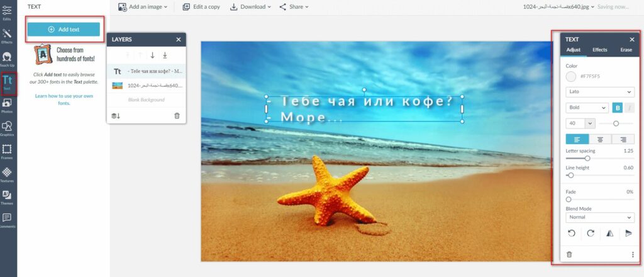Set text alignment to center

coord(600,139)
